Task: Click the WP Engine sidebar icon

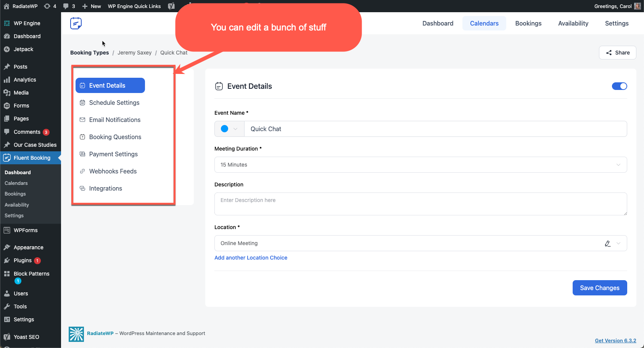Action: pos(7,23)
